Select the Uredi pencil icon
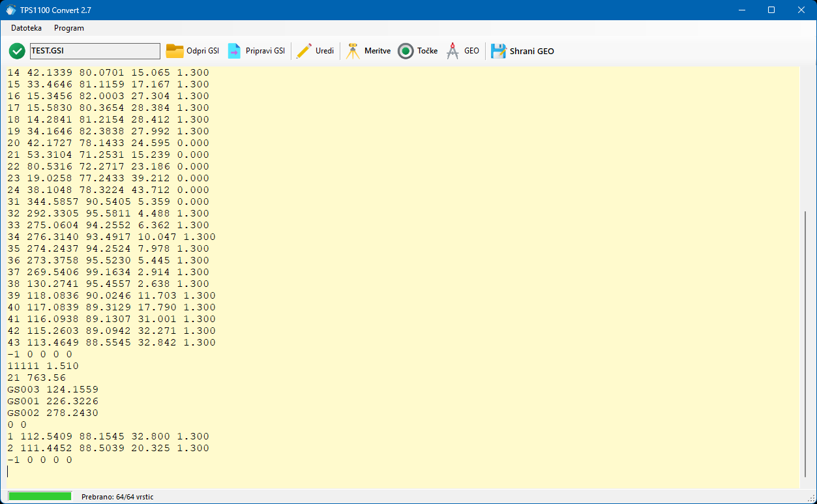Viewport: 817px width, 504px height. click(304, 51)
